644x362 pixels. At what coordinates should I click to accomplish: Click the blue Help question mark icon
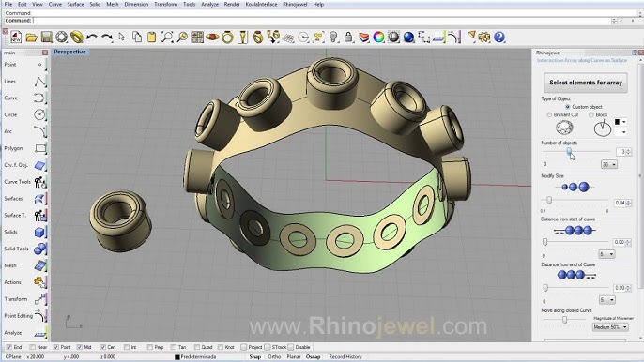point(499,38)
